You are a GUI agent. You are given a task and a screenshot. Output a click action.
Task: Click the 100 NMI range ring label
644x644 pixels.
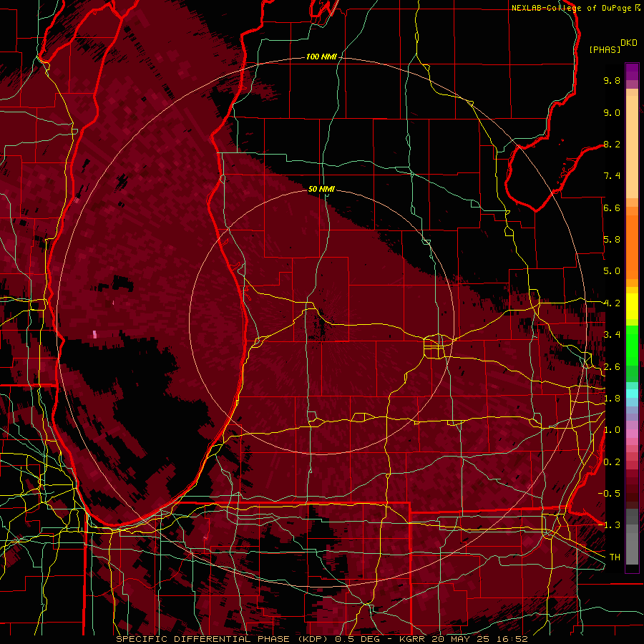coord(321,57)
